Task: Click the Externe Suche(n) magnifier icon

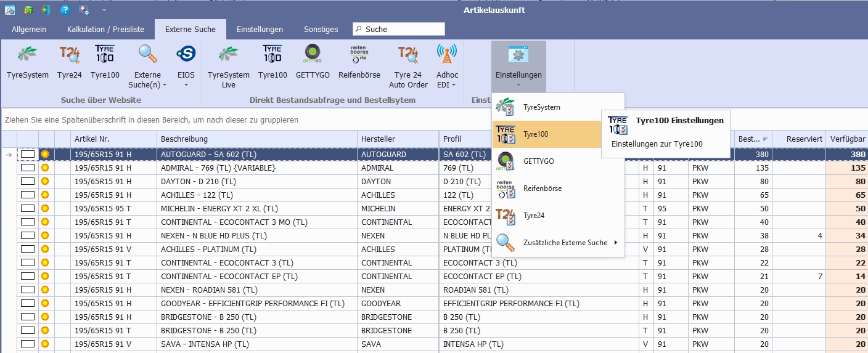Action: (x=147, y=55)
